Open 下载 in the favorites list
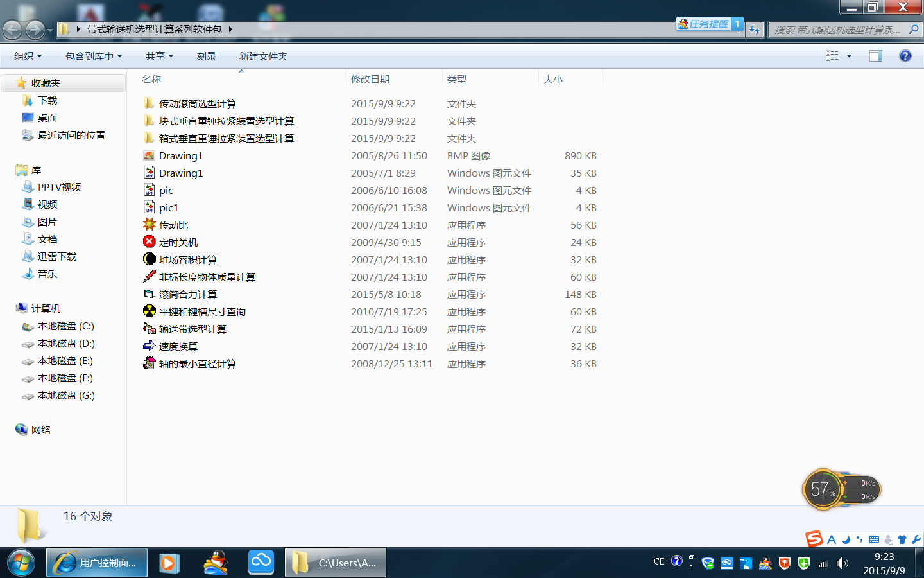This screenshot has width=924, height=578. point(47,100)
